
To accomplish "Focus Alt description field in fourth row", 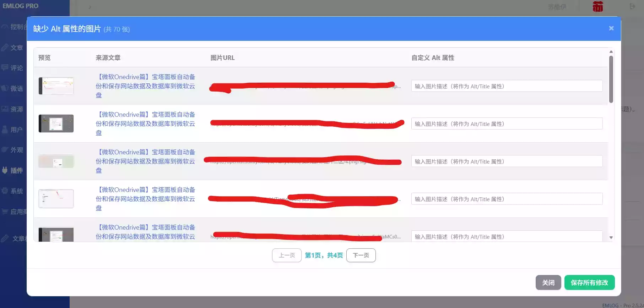I will tap(507, 199).
